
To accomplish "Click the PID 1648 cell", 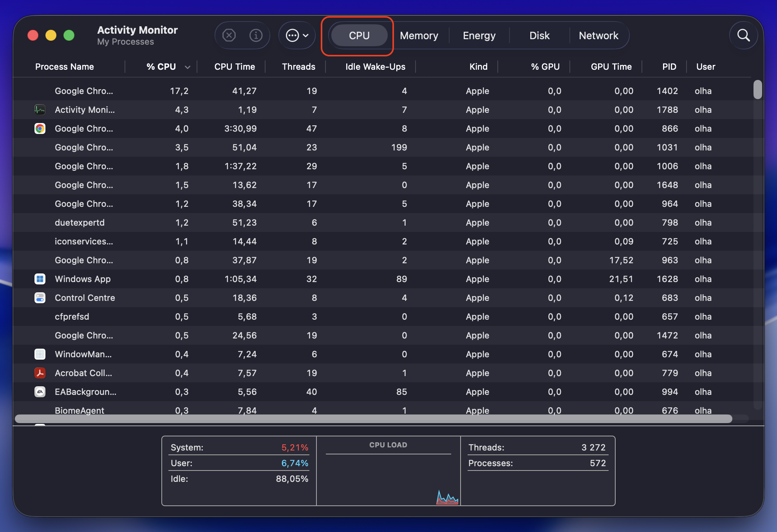I will coord(667,185).
